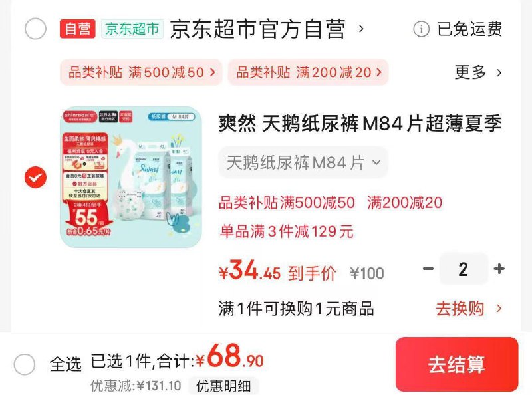Open 优惠明细 discount details

(223, 386)
